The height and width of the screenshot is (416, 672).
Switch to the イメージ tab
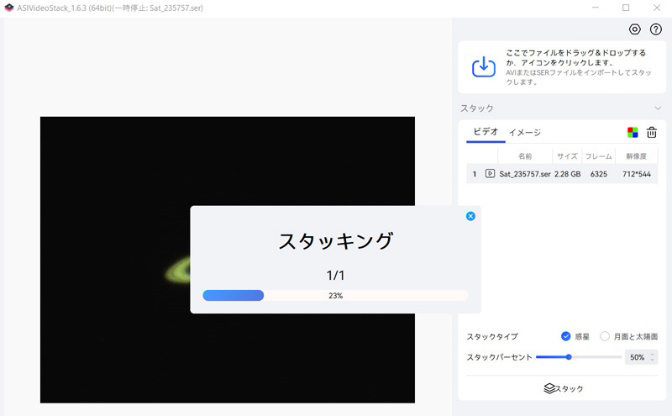coord(524,132)
